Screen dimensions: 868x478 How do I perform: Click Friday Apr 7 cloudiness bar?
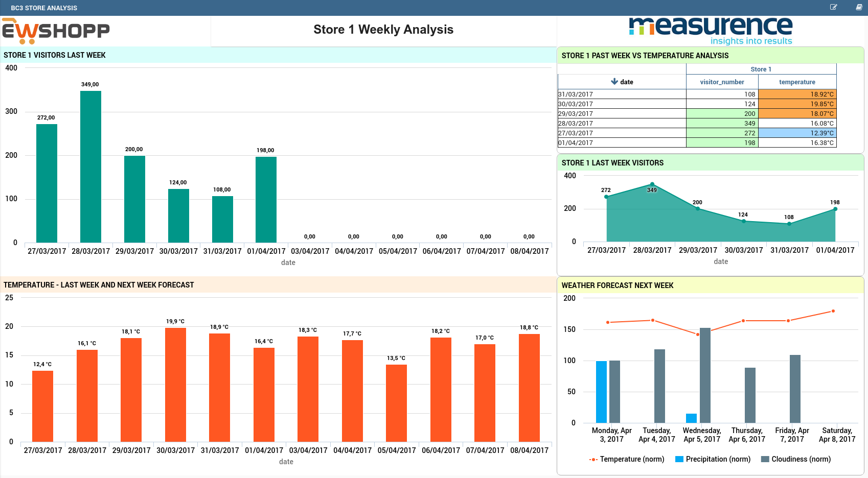(x=795, y=389)
